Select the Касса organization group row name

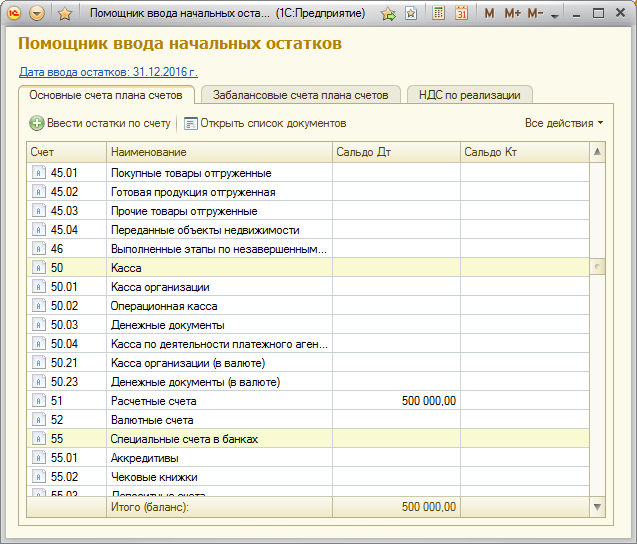pyautogui.click(x=126, y=268)
